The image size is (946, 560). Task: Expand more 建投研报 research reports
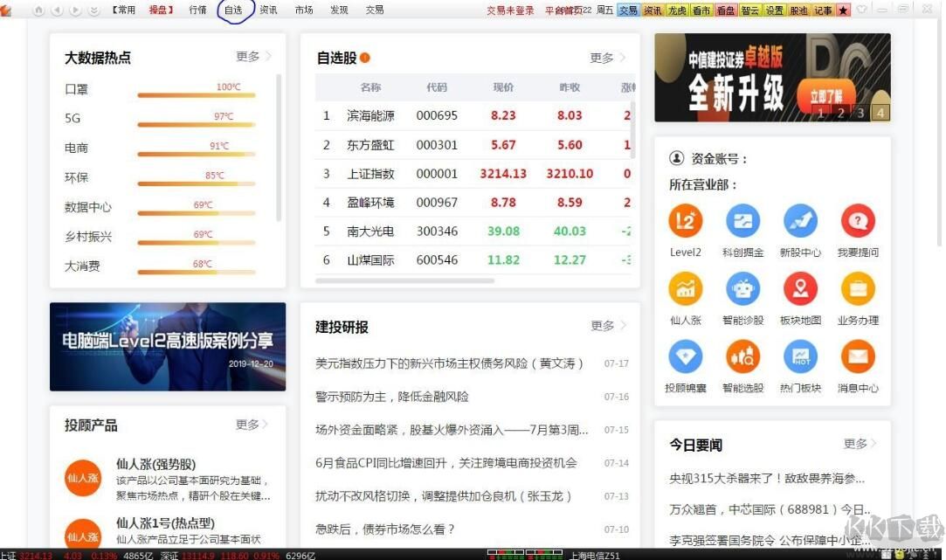(x=602, y=326)
